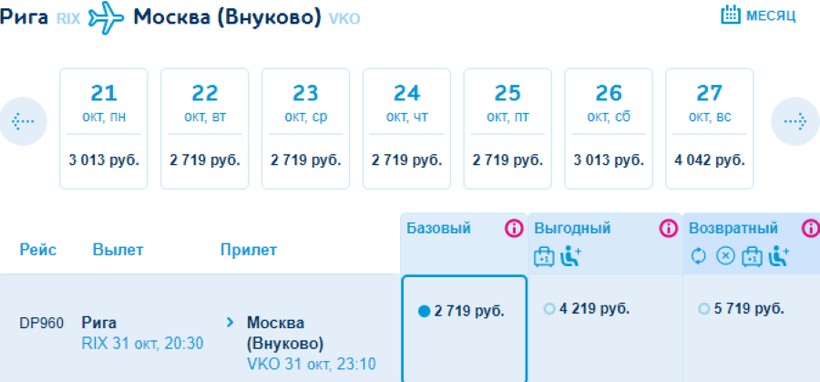Click the МЕСЯЦ link
The image size is (820, 382).
click(x=771, y=16)
